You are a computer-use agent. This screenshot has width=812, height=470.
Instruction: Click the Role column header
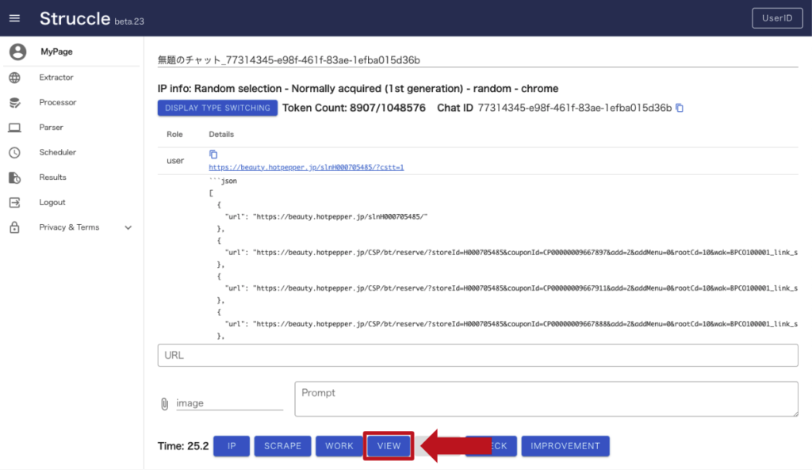pyautogui.click(x=175, y=134)
